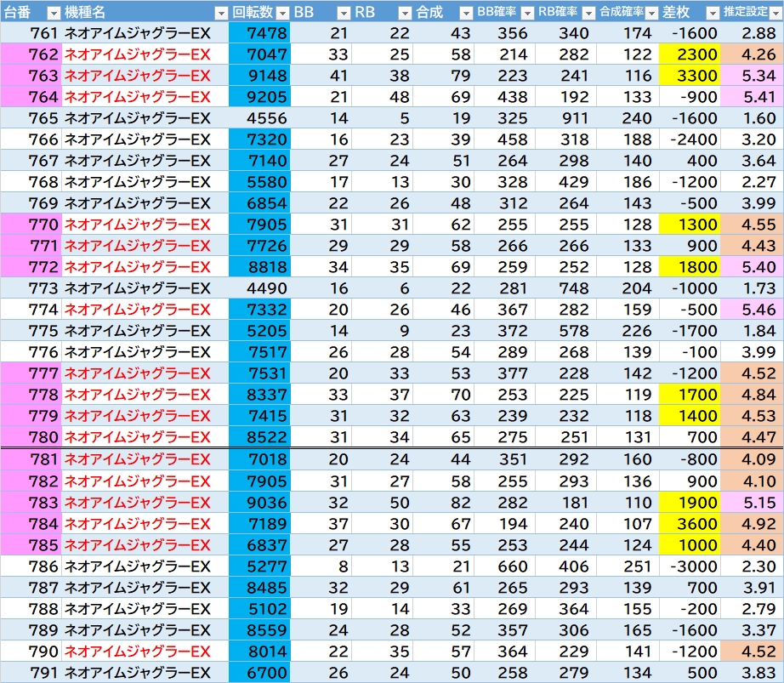Select the 台番 header cell
Image resolution: width=784 pixels, height=683 pixels.
pyautogui.click(x=31, y=12)
